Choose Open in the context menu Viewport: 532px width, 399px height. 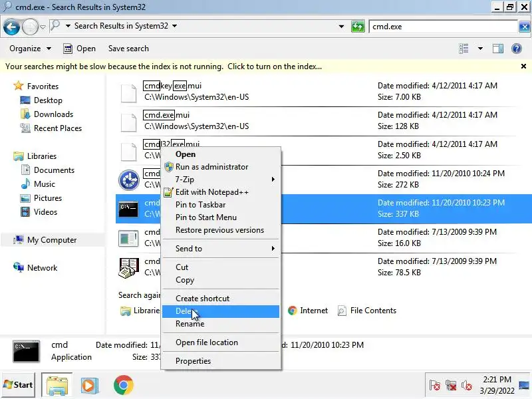(x=221, y=154)
